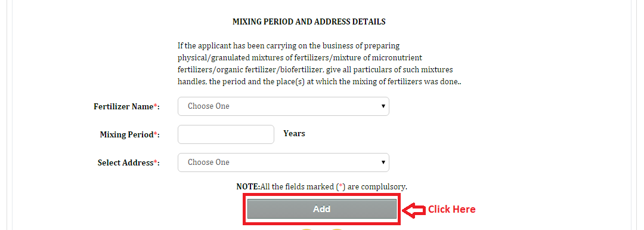This screenshot has height=230, width=644.
Task: Open the Fertilizer Name dropdown
Action: tap(283, 106)
